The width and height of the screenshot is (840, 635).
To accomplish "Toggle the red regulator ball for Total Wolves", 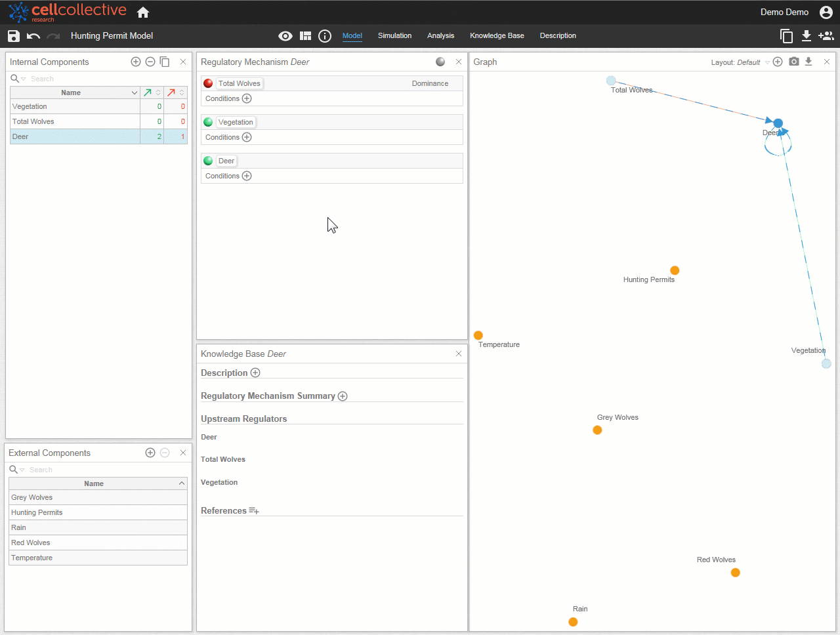I will click(x=208, y=83).
